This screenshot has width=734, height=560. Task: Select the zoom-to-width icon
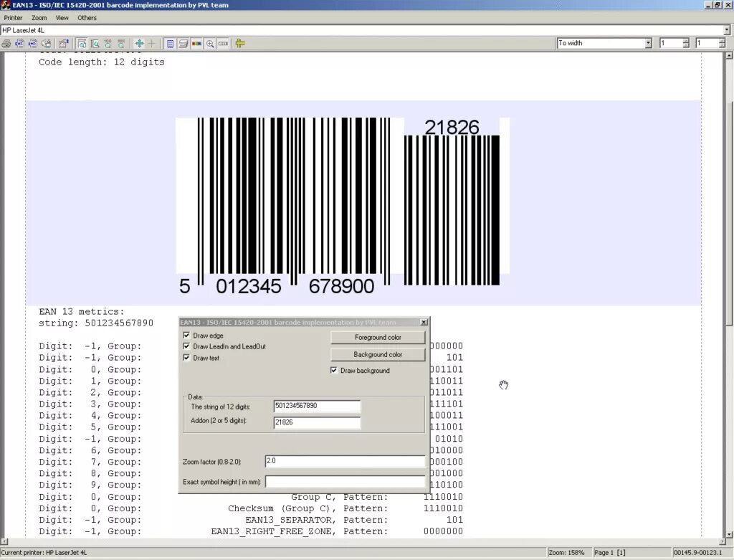[82, 44]
